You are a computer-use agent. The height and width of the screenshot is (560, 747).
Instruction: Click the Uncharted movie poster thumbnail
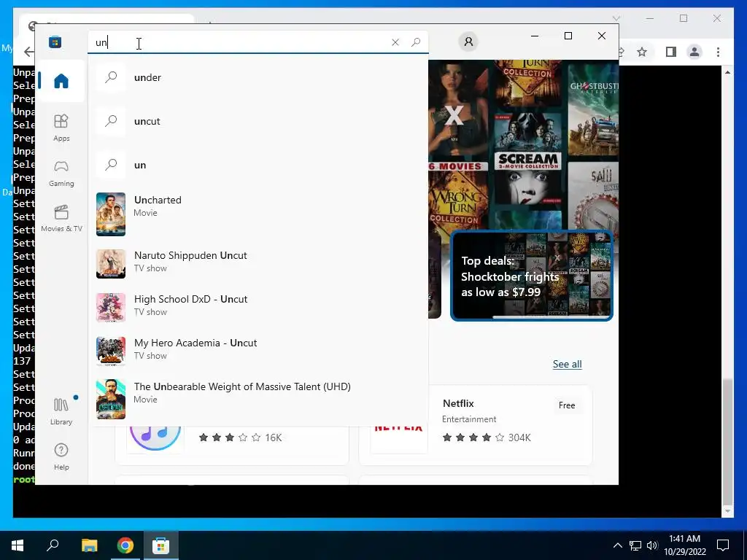pyautogui.click(x=111, y=214)
